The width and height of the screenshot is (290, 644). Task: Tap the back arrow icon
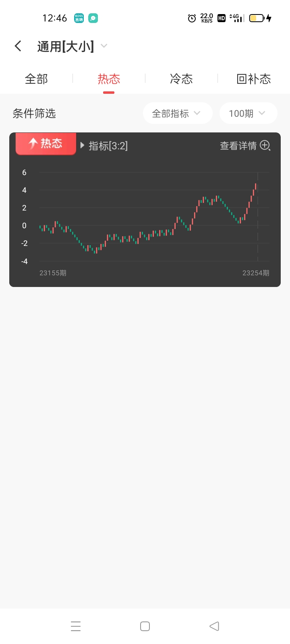[x=18, y=46]
